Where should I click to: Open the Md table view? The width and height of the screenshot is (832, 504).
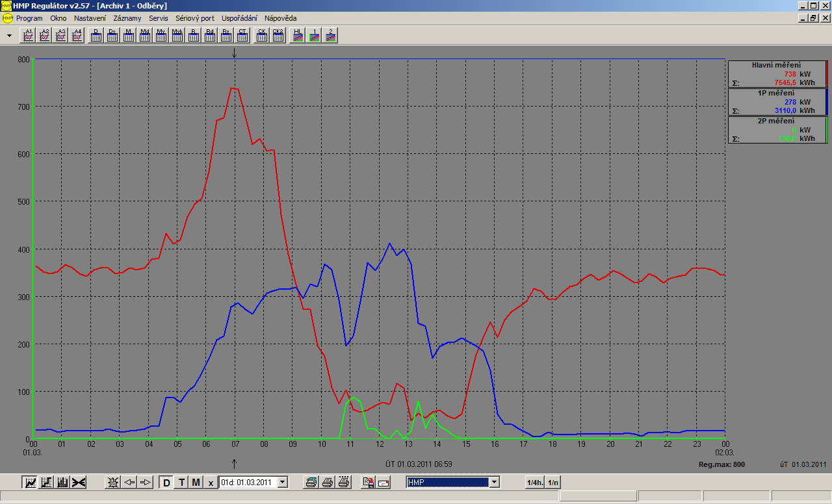point(145,35)
